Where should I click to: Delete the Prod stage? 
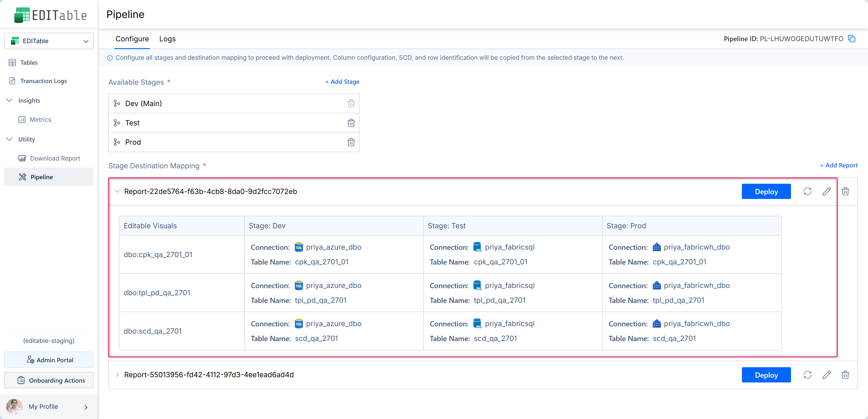tap(351, 142)
